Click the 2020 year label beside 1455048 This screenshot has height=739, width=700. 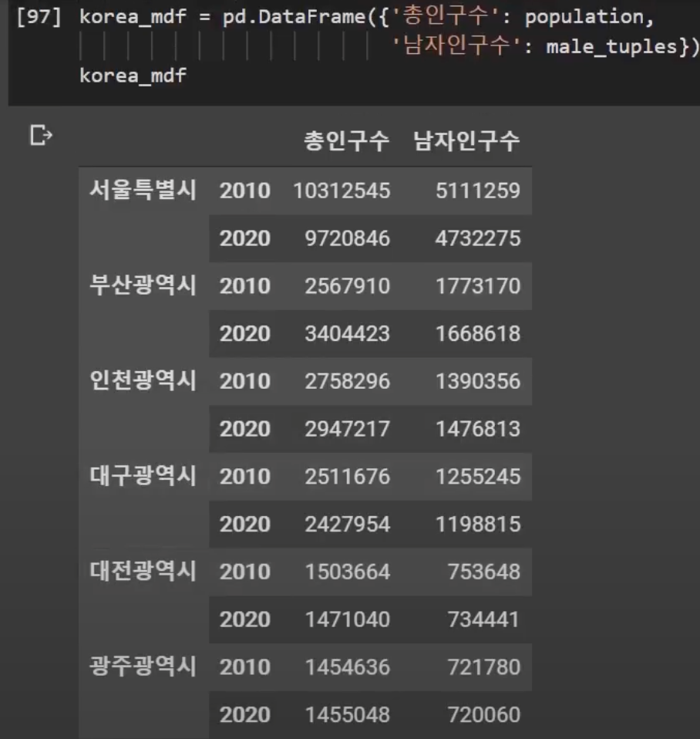[245, 714]
